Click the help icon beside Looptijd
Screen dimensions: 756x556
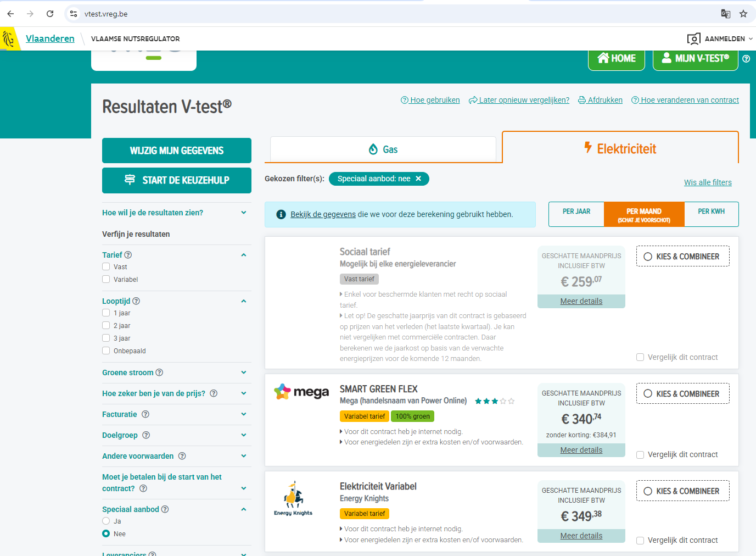[x=136, y=301]
